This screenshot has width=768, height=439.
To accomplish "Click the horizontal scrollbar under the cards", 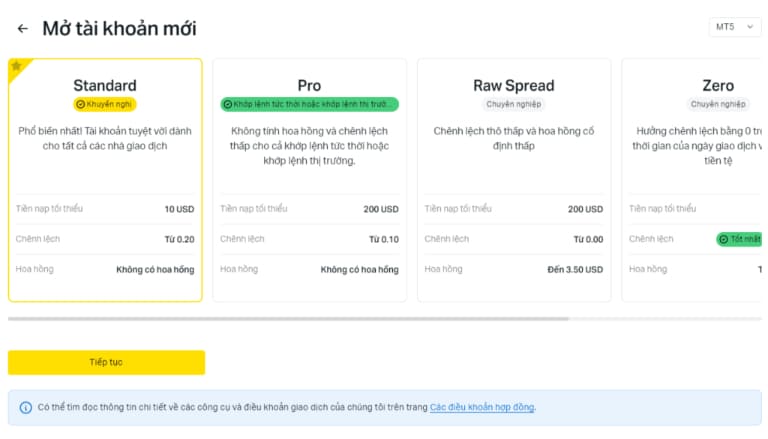I will point(288,319).
